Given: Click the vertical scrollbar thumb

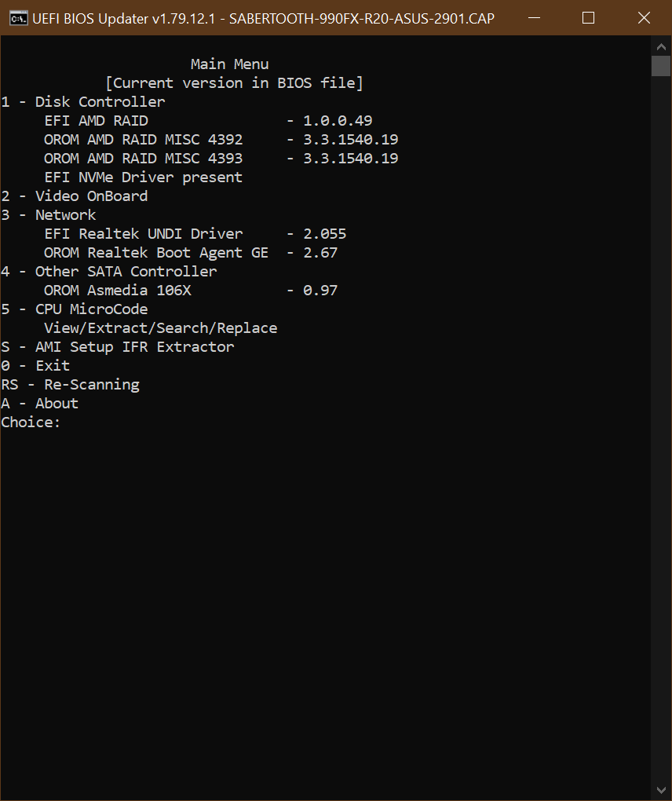Looking at the screenshot, I should tap(661, 66).
